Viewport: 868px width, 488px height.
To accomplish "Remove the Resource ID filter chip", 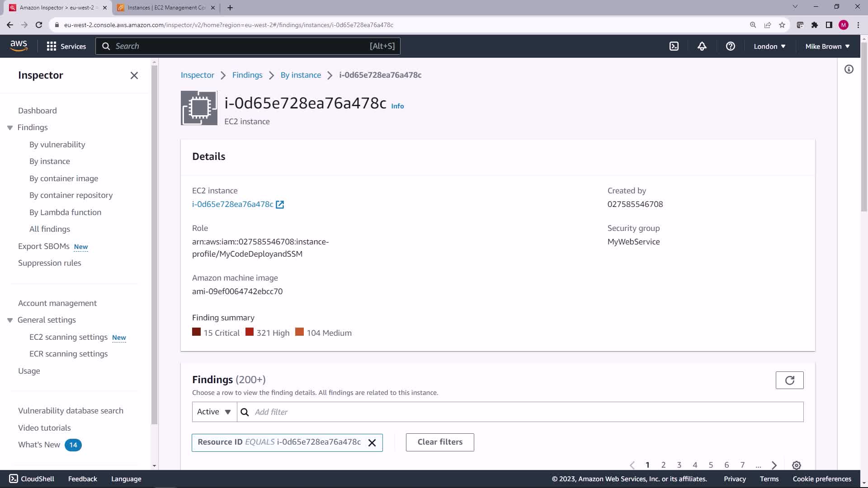I will click(x=372, y=443).
